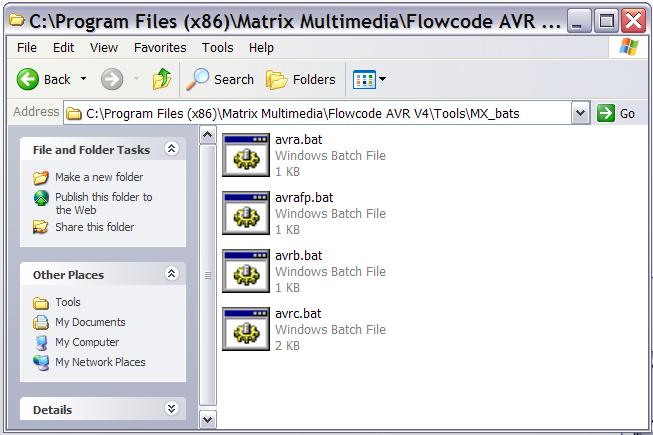This screenshot has height=435, width=653.
Task: Click the Windows flag logo
Action: 628,47
